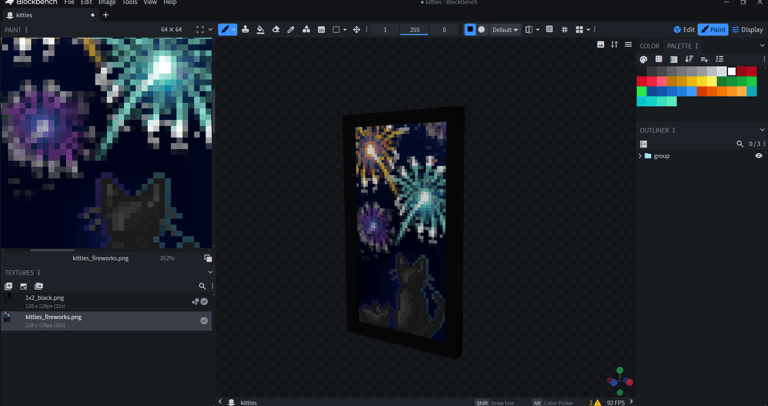Viewport: 768px width, 406px height.
Task: Switch to Paint mode
Action: pyautogui.click(x=713, y=29)
